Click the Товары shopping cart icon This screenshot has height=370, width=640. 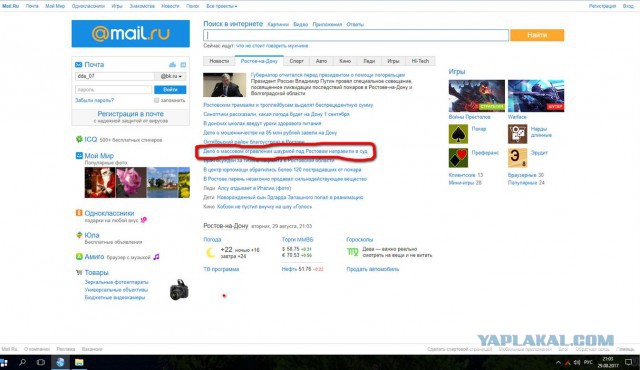coord(79,272)
